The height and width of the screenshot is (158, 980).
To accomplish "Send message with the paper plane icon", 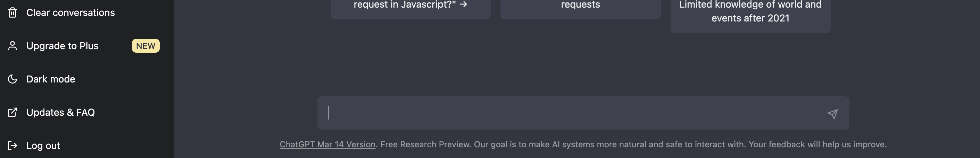I will [x=832, y=114].
